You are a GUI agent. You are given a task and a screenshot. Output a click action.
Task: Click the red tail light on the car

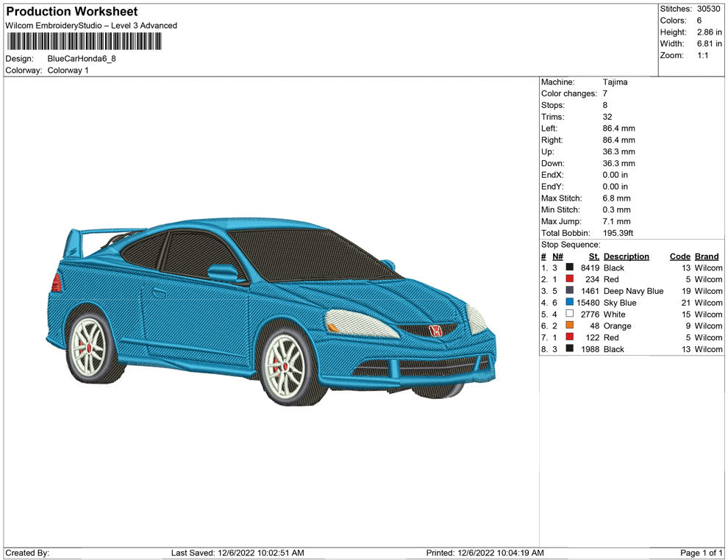click(57, 282)
